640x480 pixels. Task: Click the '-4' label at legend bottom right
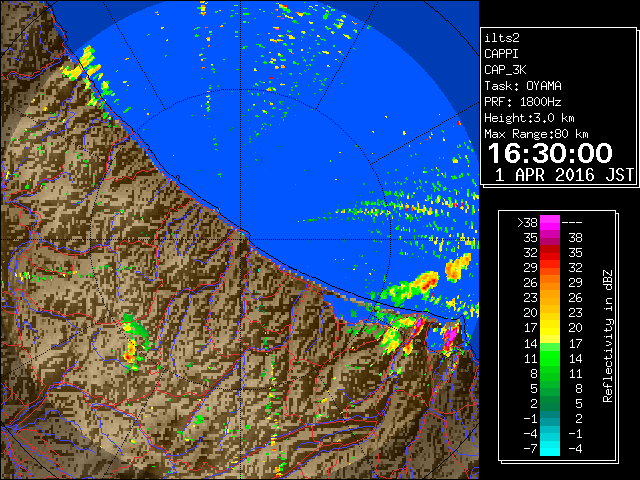click(575, 449)
